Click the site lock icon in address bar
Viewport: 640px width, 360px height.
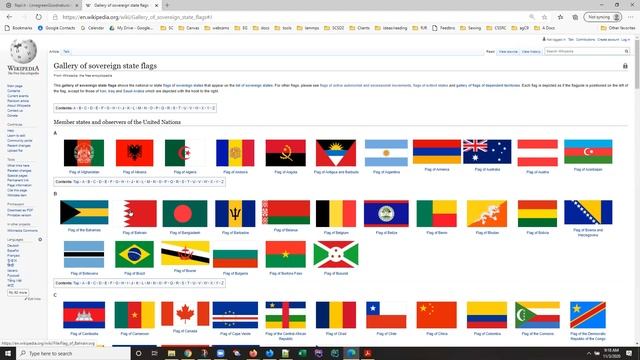[55, 17]
